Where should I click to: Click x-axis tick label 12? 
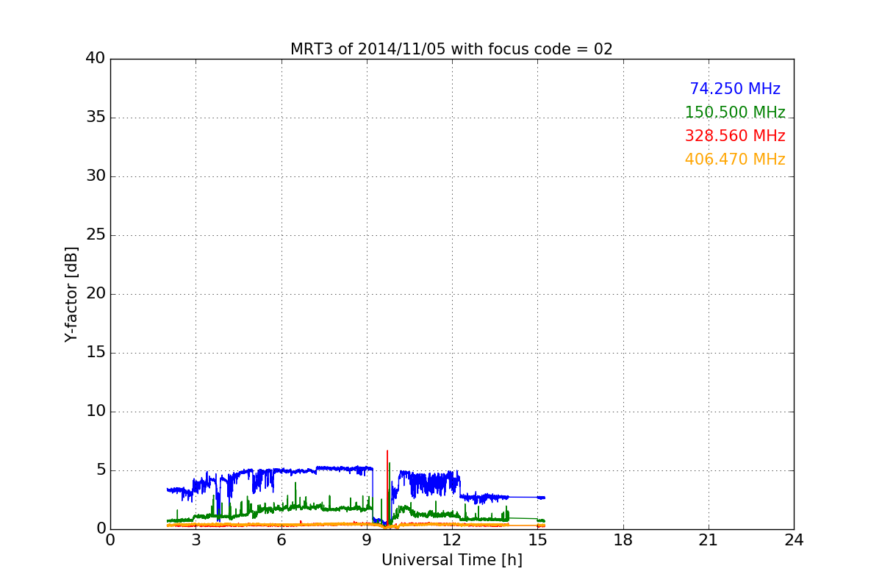pos(452,540)
